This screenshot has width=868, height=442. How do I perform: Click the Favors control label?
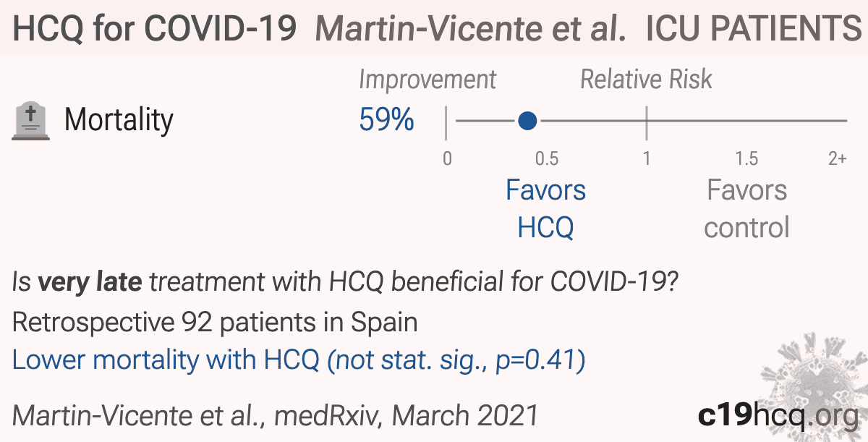point(746,209)
